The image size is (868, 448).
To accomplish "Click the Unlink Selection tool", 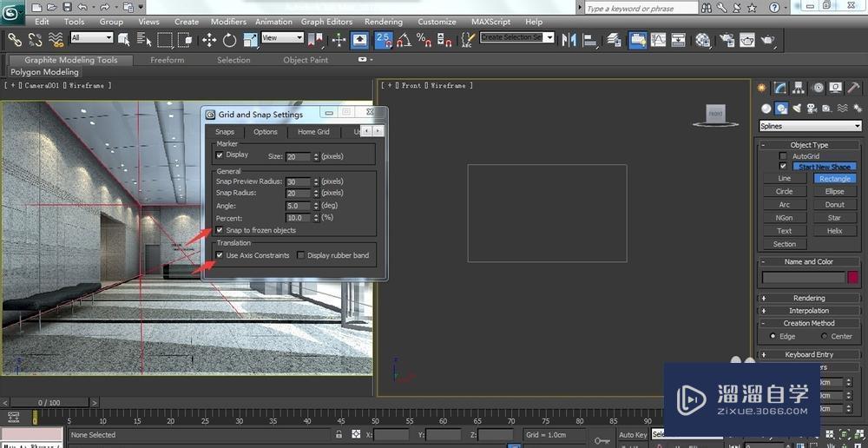I will pos(35,39).
